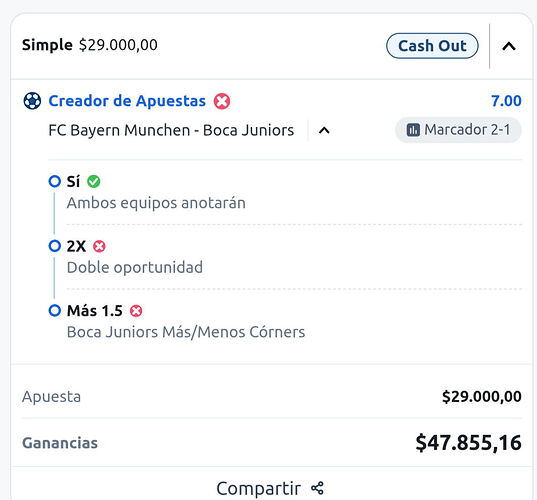Image resolution: width=537 pixels, height=500 pixels.
Task: Click the red cross icon next to Más 1.5
Action: (136, 311)
